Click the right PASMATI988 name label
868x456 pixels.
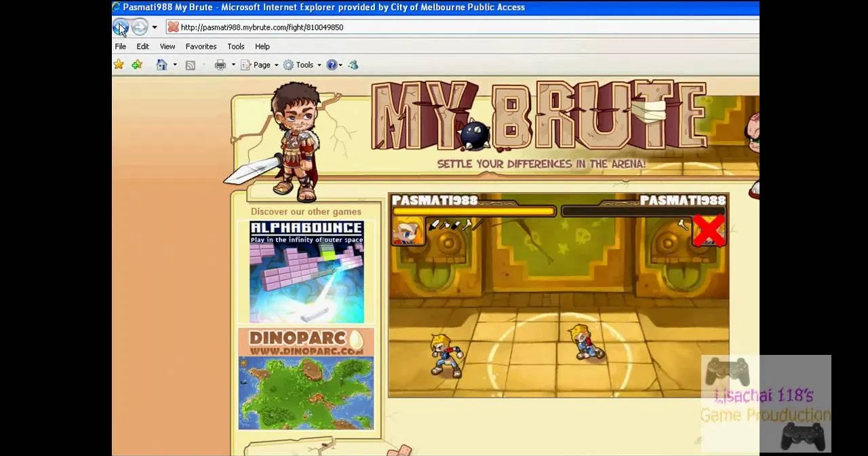(x=683, y=200)
